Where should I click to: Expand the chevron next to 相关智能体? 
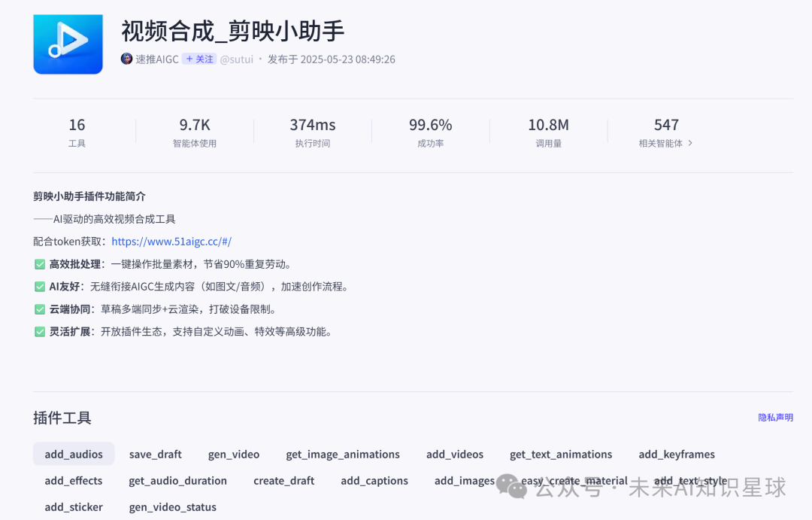coord(689,143)
